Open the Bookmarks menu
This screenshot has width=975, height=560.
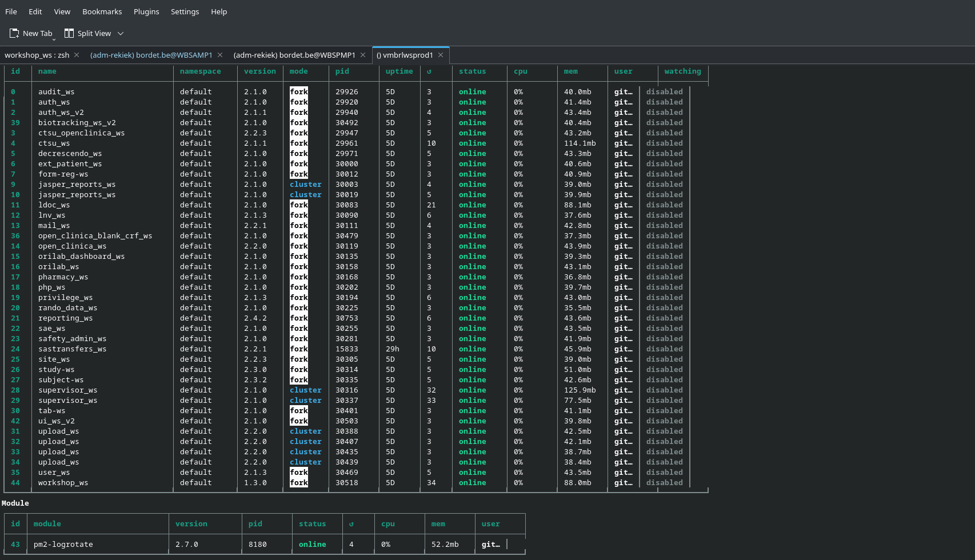pyautogui.click(x=102, y=11)
